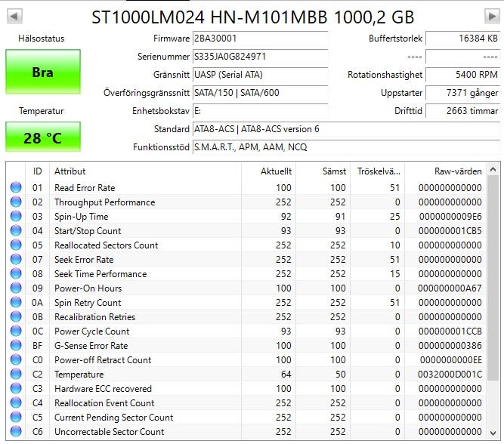Click the status icon for G-Sense Error Rate

pyautogui.click(x=16, y=346)
